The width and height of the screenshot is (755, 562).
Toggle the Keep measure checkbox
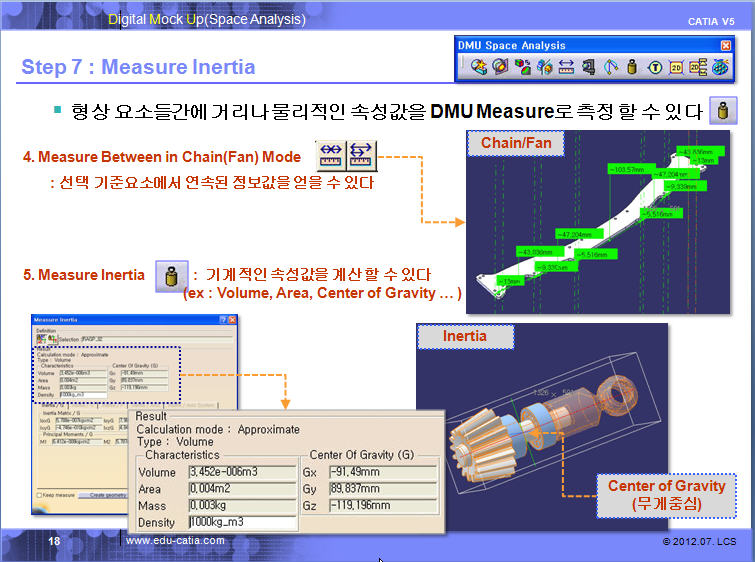(x=38, y=494)
